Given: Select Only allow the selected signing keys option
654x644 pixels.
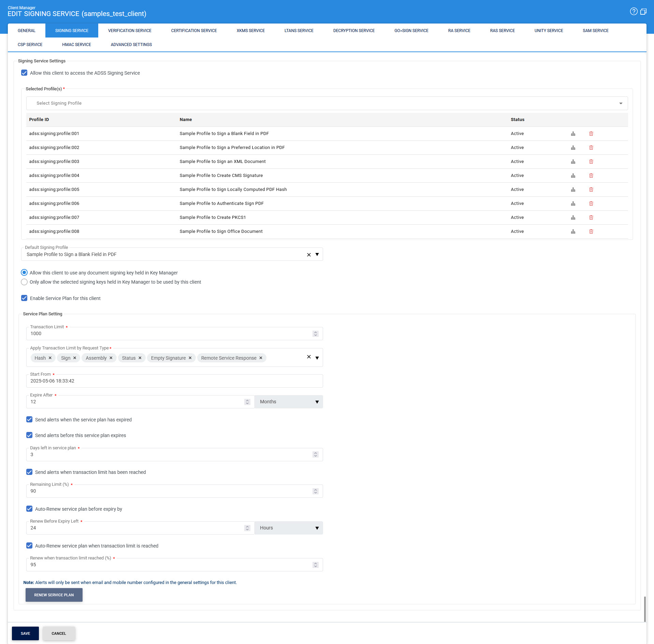Looking at the screenshot, I should point(24,282).
